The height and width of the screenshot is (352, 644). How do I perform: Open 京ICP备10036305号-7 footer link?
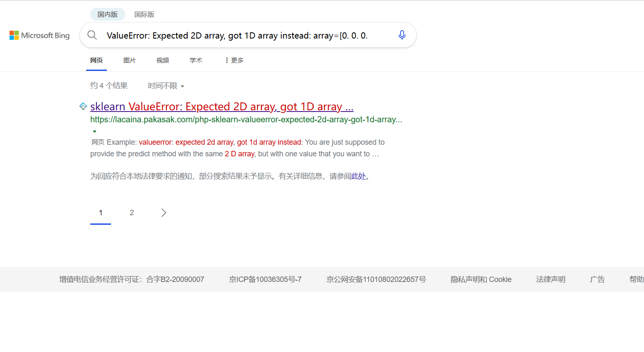(x=265, y=279)
